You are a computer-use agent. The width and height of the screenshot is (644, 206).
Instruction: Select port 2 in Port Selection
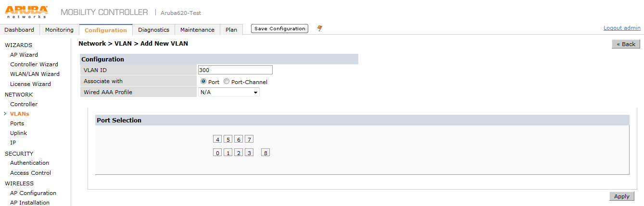(x=239, y=153)
